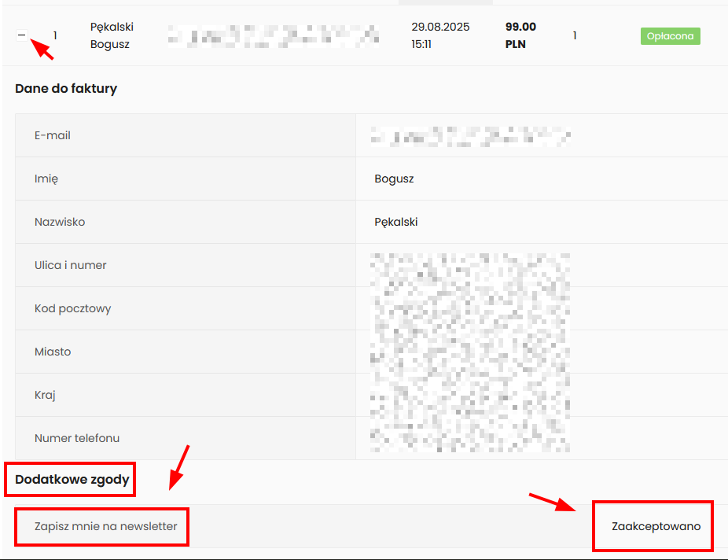Click the order date 29.08.2025 15:11

pos(440,35)
